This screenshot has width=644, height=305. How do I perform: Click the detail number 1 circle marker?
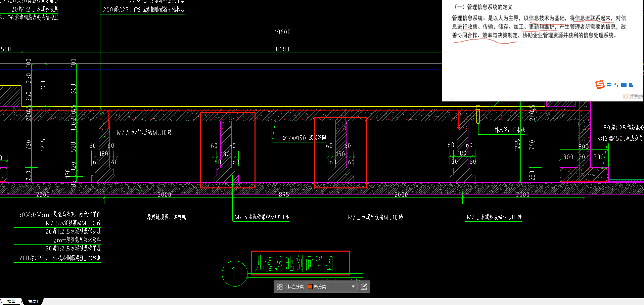[x=234, y=273]
